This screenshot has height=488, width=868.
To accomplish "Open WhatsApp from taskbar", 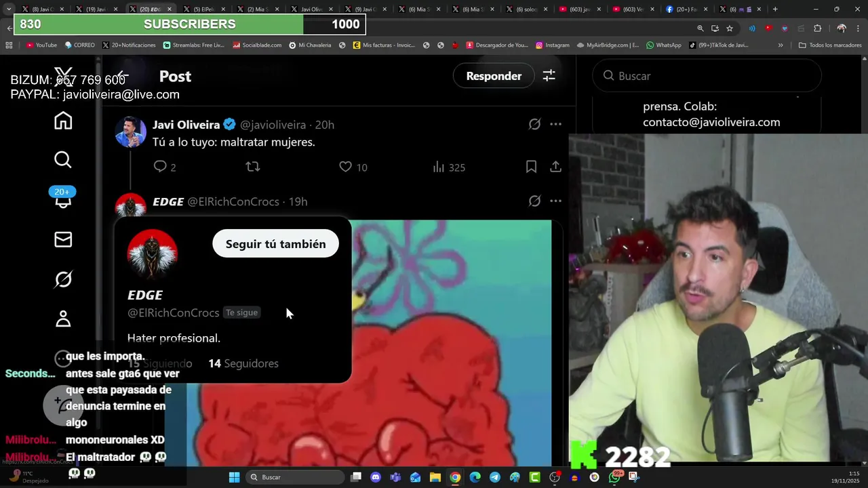I will click(614, 477).
